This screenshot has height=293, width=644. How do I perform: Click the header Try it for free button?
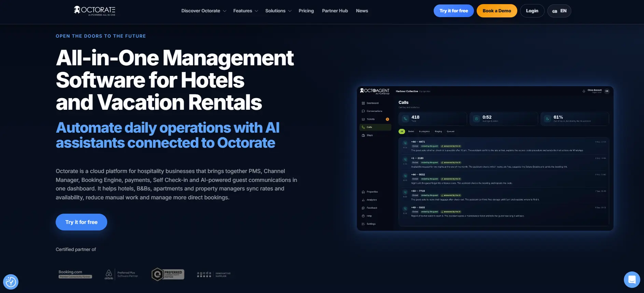[x=453, y=11]
